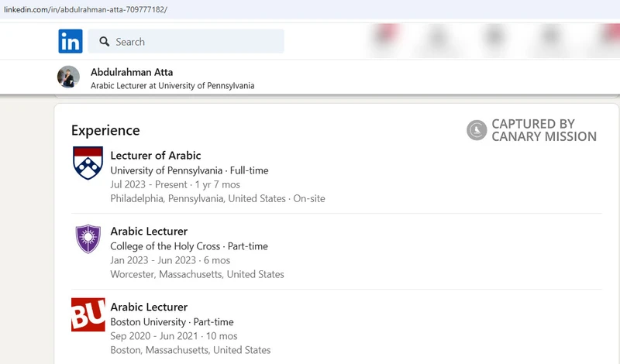Viewport: 620px width, 364px height.
Task: Click the search magnifier icon
Action: [105, 42]
